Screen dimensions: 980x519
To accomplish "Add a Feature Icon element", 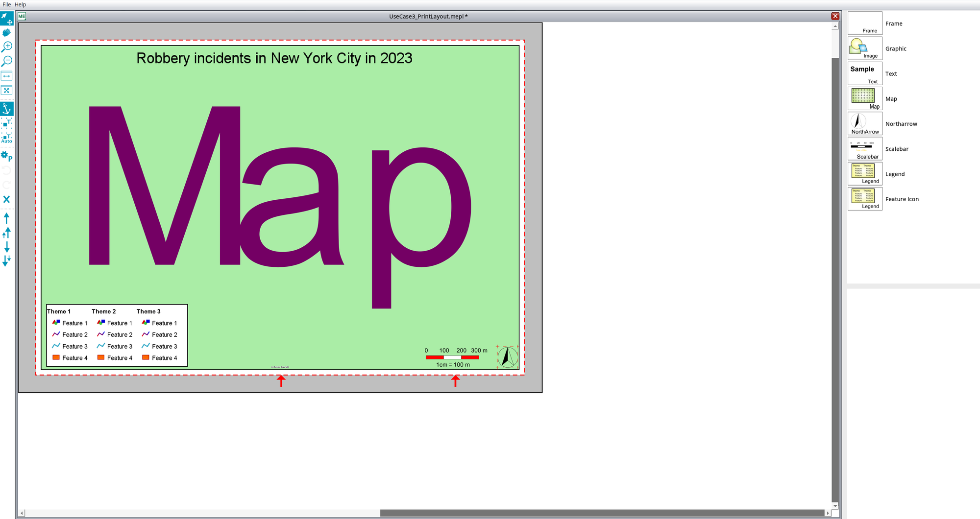I will [864, 198].
